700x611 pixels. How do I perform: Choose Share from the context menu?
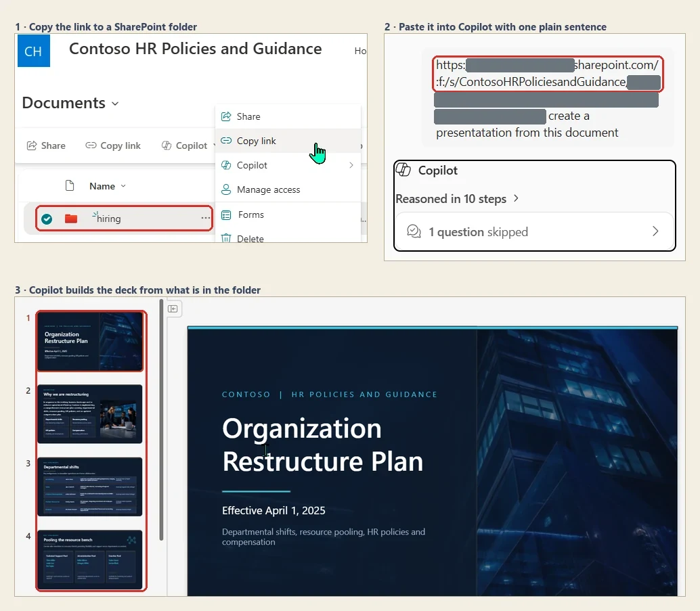pos(288,116)
